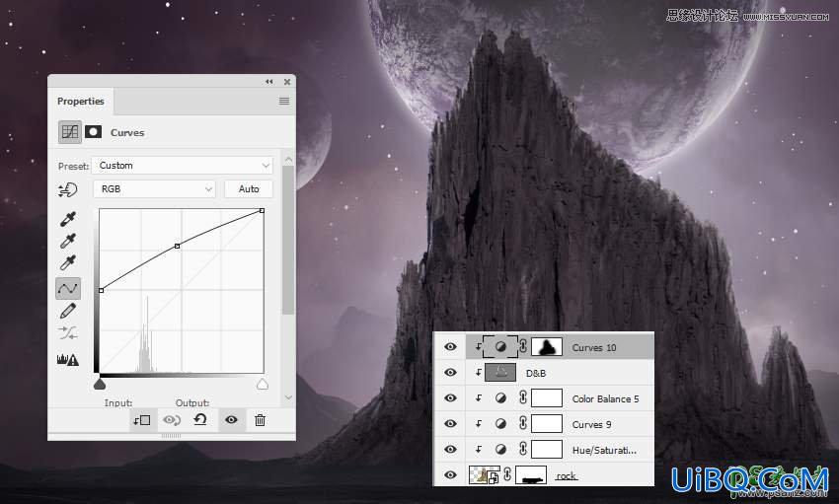Click the black input slider triangle
The width and height of the screenshot is (839, 504).
pos(100,385)
